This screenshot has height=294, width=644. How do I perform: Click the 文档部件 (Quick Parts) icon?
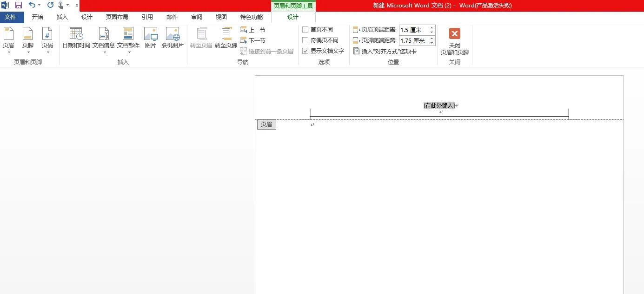pyautogui.click(x=128, y=34)
